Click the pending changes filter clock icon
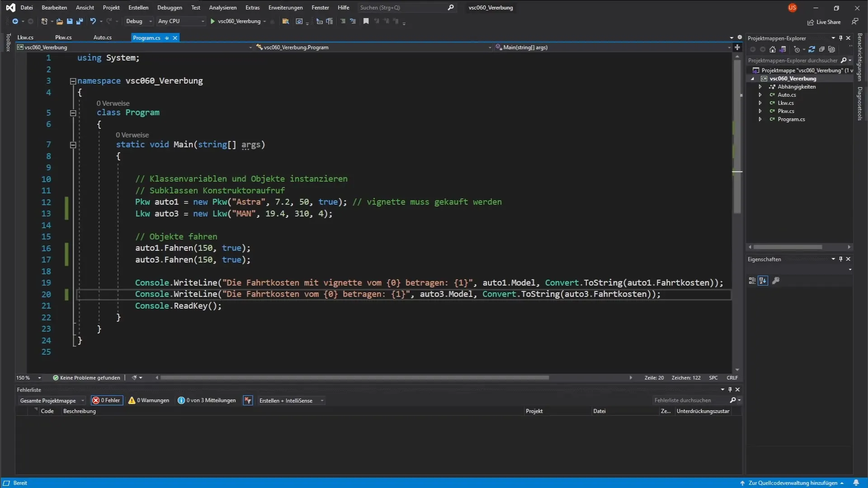 pos(797,49)
